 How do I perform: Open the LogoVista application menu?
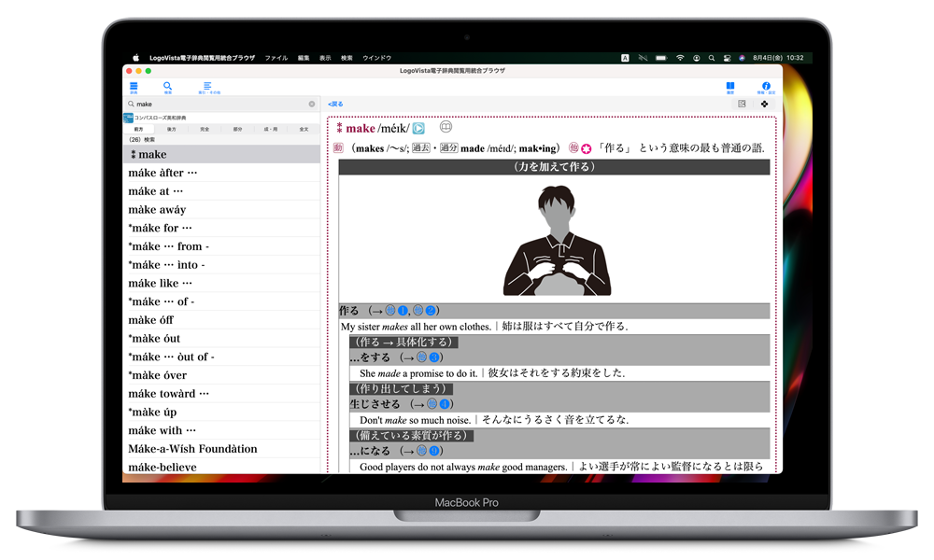pyautogui.click(x=202, y=58)
